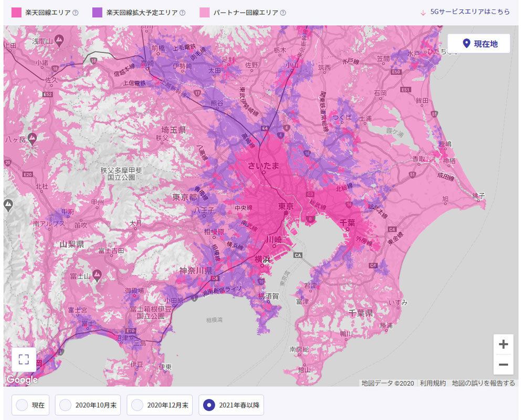This screenshot has height=420, width=525.
Task: Zoom in with the plus button
Action: 503,344
